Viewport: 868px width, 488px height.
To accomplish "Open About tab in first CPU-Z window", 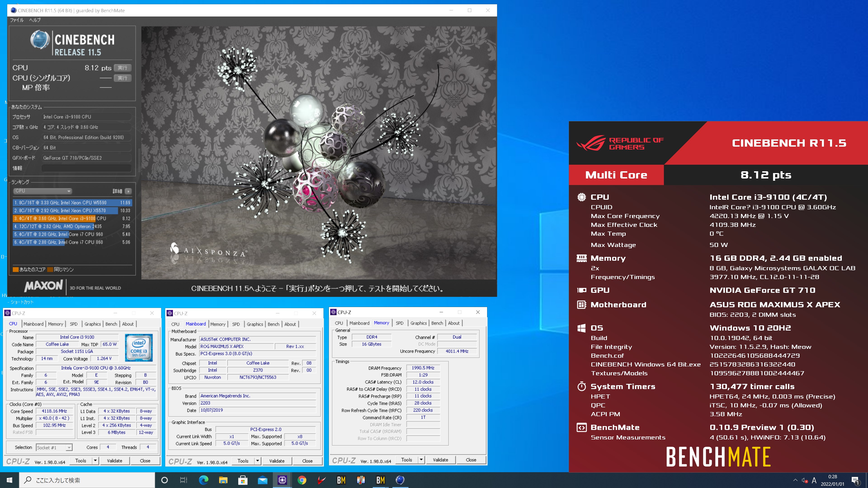I will tap(128, 324).
